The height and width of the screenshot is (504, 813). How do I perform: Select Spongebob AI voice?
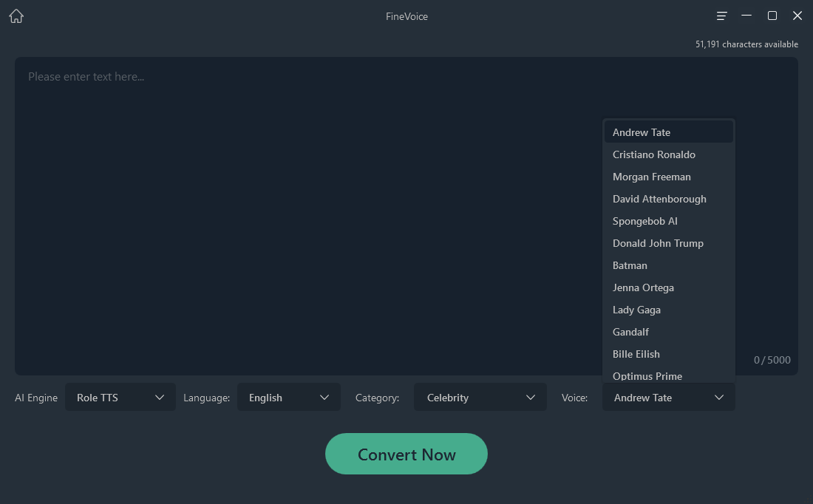[668, 221]
